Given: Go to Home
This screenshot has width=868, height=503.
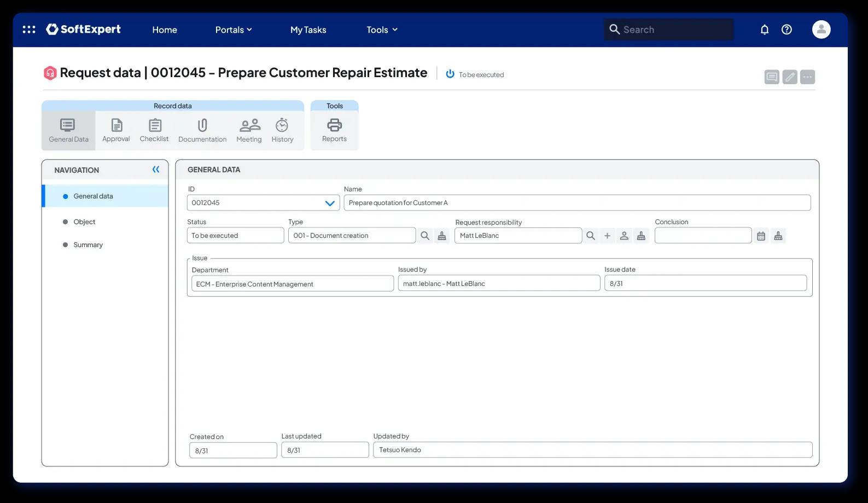Looking at the screenshot, I should click(x=165, y=30).
